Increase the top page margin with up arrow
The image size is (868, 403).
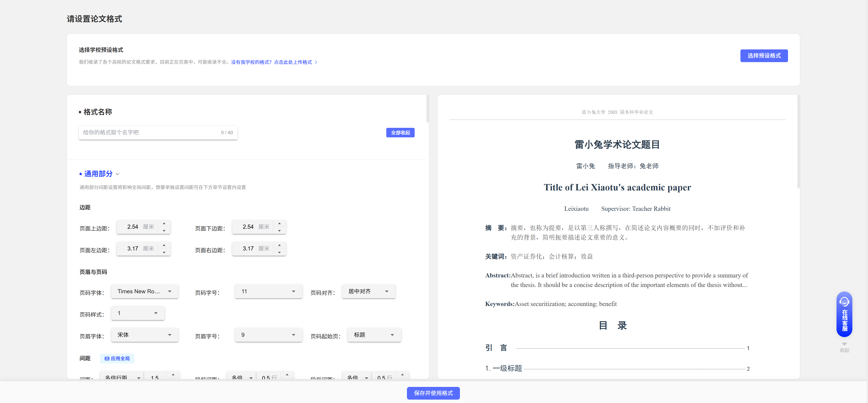[x=164, y=223]
